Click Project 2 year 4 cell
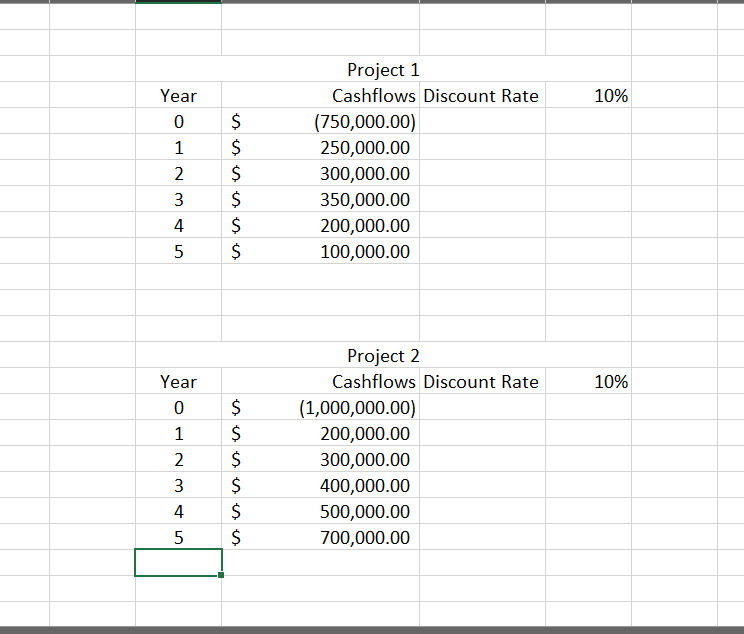Screen dimensions: 744x634 point(178,511)
